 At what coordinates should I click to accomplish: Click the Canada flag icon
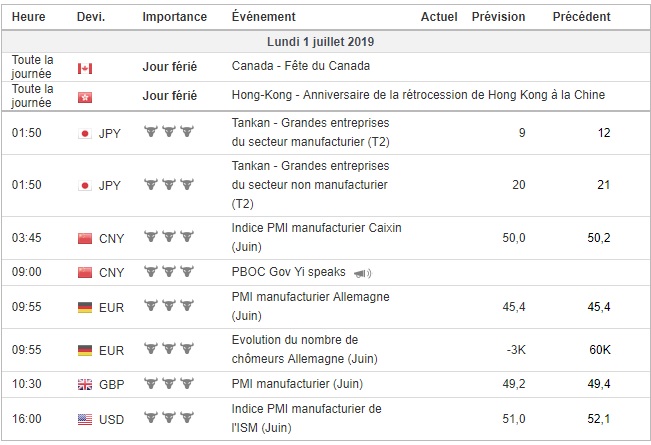click(85, 68)
